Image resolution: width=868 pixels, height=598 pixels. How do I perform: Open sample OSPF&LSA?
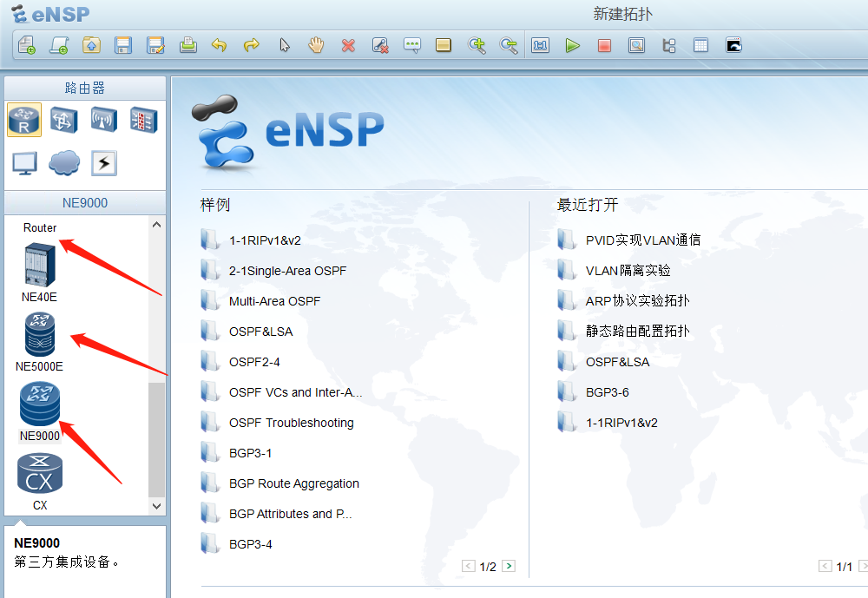pyautogui.click(x=260, y=332)
